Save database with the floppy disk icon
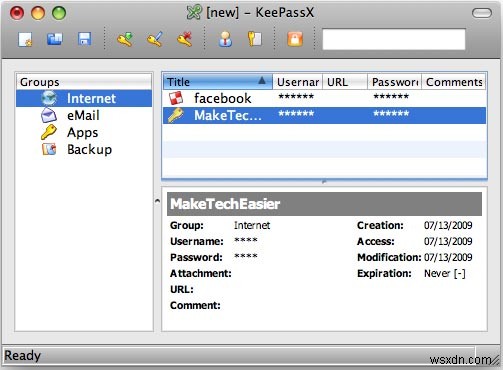 [x=84, y=39]
